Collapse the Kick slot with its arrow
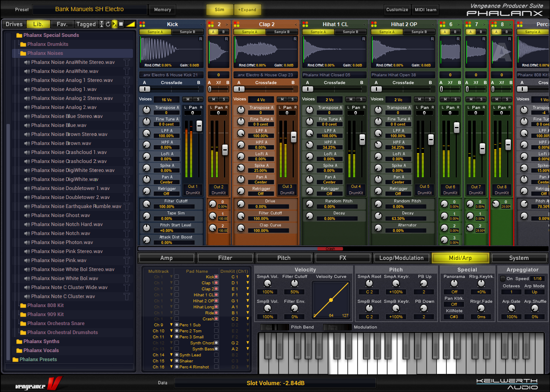Screen dimensions: 550x392 [201, 24]
